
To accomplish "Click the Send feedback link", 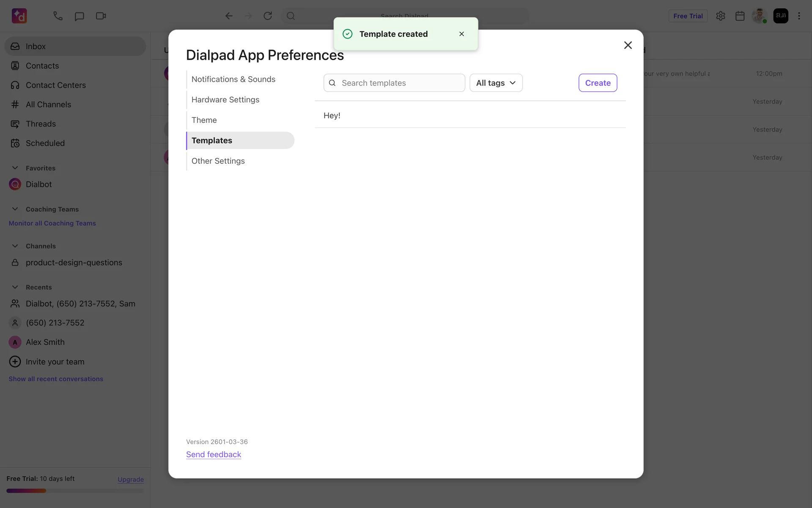I will [214, 454].
